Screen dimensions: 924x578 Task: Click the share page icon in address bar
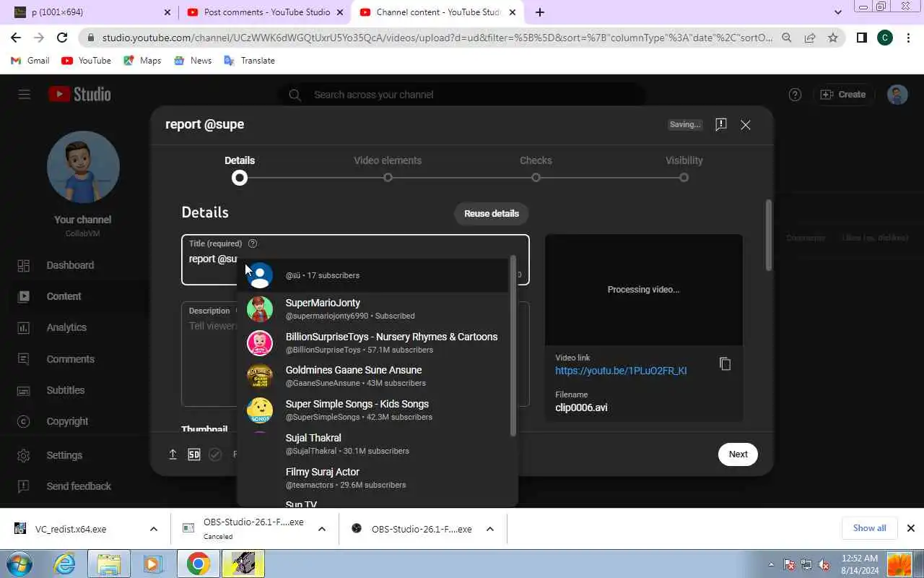tap(810, 38)
